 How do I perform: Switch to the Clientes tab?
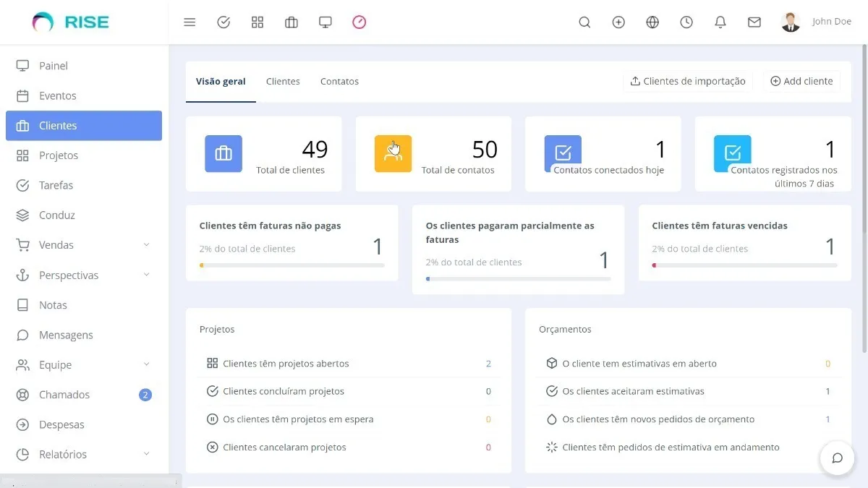pyautogui.click(x=283, y=82)
